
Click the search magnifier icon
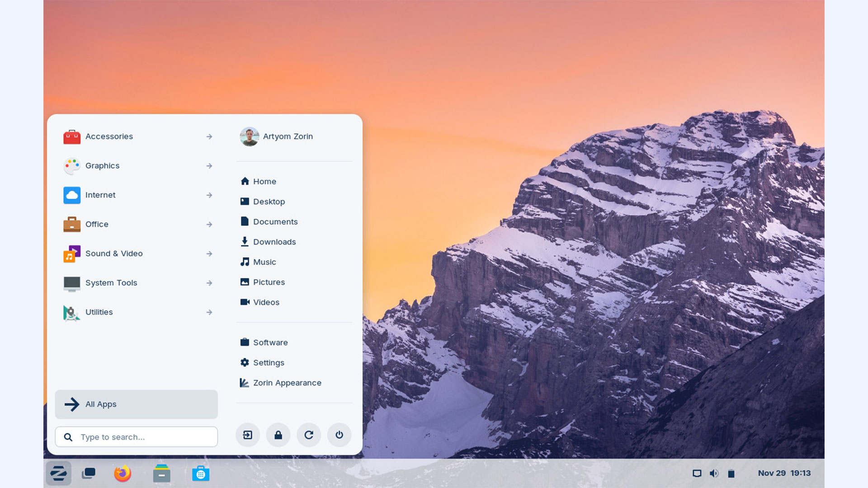[68, 437]
